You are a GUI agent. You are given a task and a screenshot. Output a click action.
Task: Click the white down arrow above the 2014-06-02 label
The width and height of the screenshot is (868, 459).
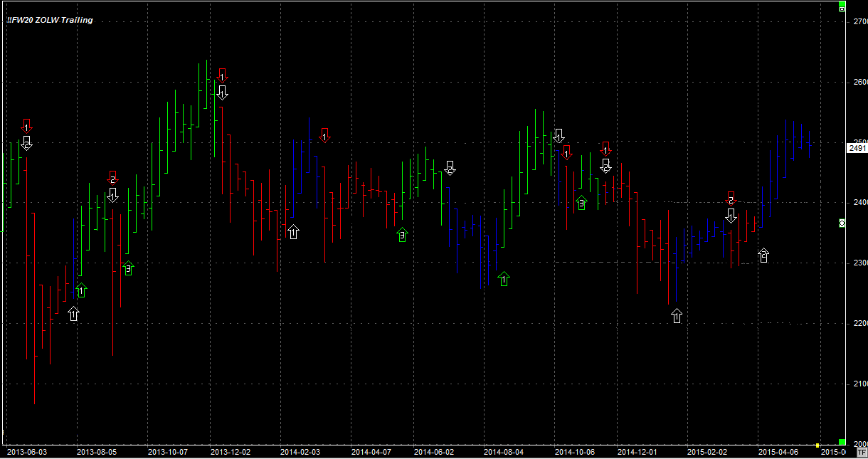click(x=450, y=168)
